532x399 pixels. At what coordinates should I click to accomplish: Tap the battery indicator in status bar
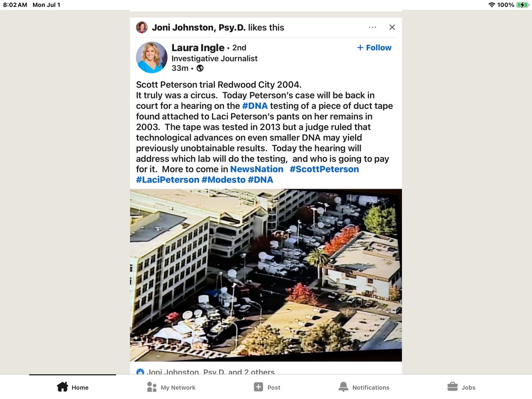click(523, 5)
